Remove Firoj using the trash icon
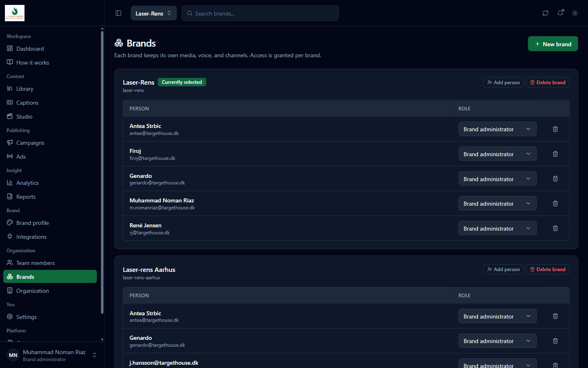The width and height of the screenshot is (588, 368). point(555,154)
